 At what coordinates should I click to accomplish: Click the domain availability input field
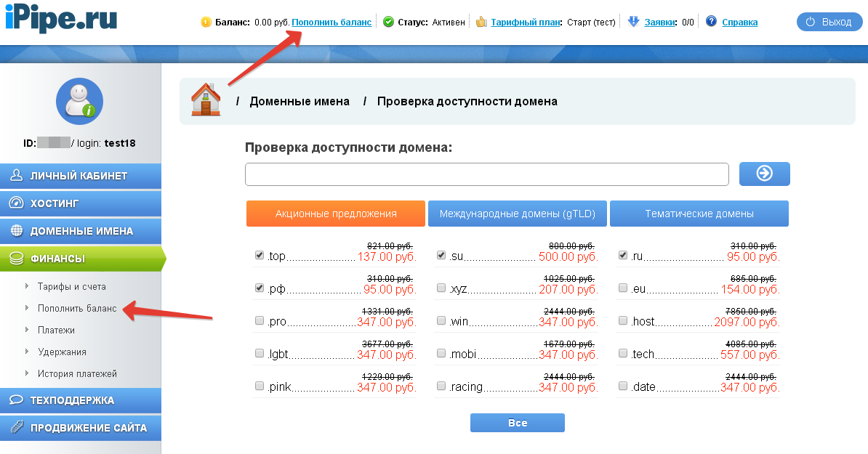coord(486,174)
